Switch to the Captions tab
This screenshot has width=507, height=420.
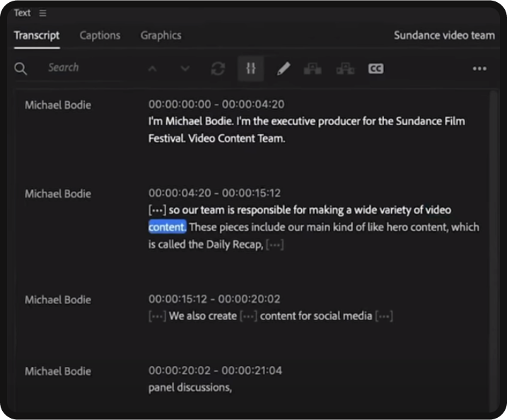pos(100,35)
